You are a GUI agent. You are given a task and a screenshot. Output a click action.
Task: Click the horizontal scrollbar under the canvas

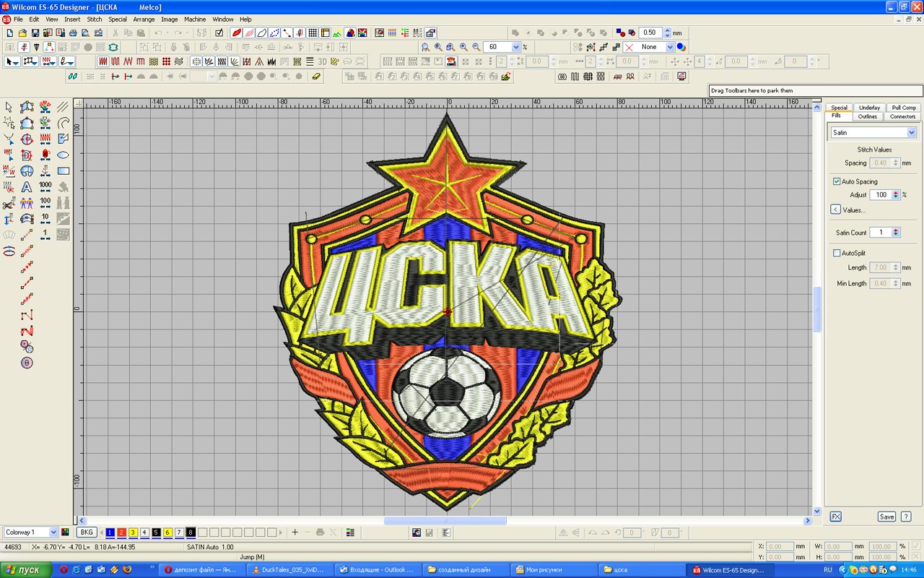(445, 520)
